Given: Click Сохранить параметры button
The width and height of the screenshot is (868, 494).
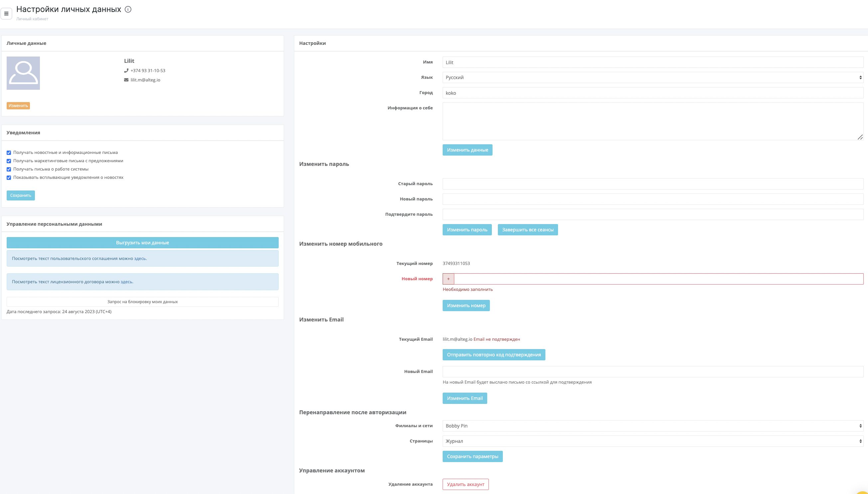Looking at the screenshot, I should tap(472, 457).
